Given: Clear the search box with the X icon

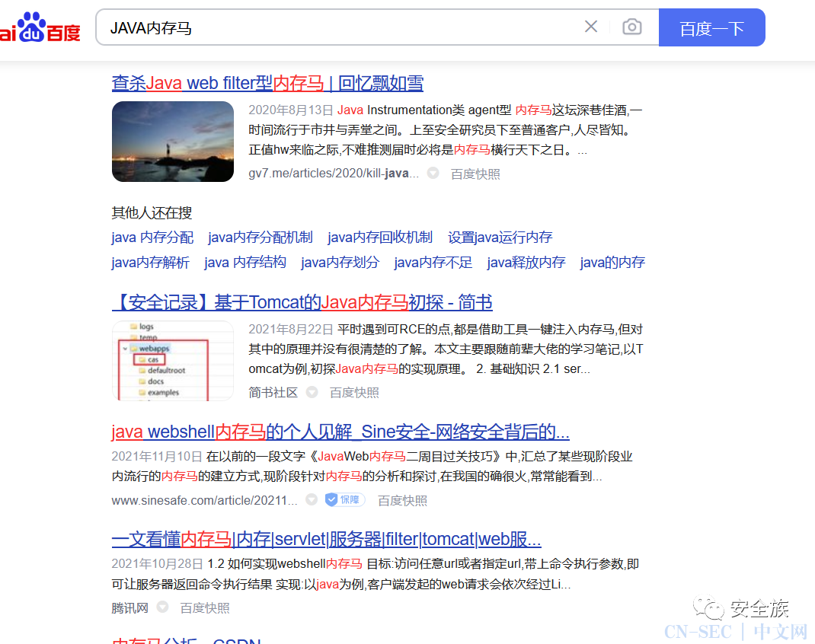Looking at the screenshot, I should tap(590, 27).
